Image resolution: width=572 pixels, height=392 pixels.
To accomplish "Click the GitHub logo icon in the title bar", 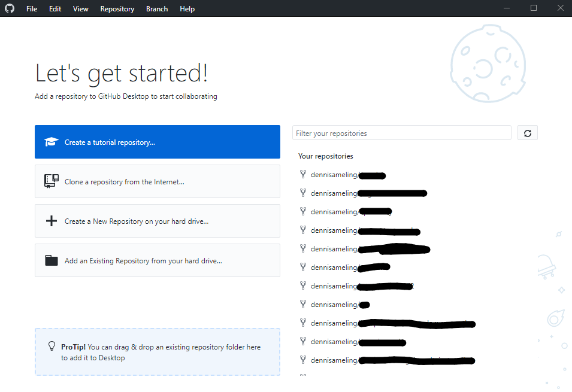I will click(10, 8).
